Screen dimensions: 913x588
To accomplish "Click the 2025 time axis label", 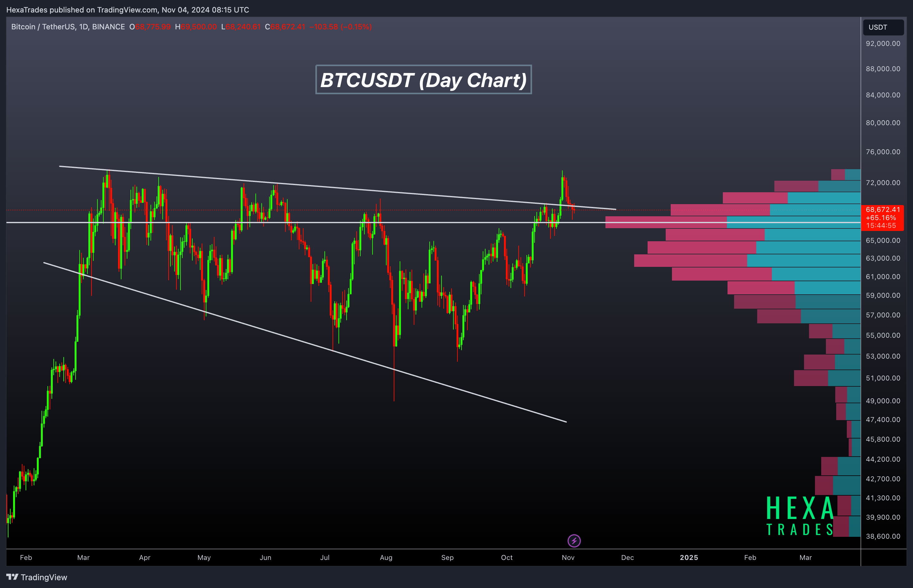I will (x=689, y=557).
